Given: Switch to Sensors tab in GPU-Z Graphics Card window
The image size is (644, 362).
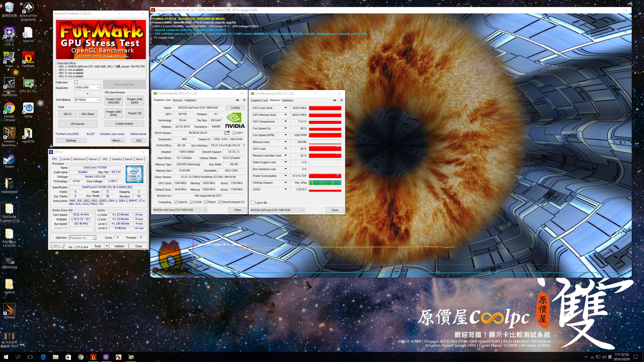Looking at the screenshot, I should tap(177, 100).
